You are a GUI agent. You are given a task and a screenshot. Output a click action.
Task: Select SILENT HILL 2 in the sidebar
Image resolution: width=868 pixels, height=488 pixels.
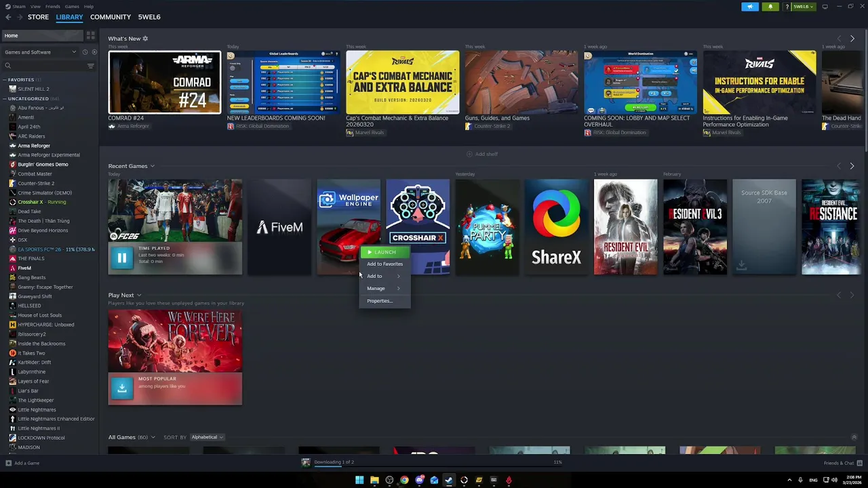[33, 89]
